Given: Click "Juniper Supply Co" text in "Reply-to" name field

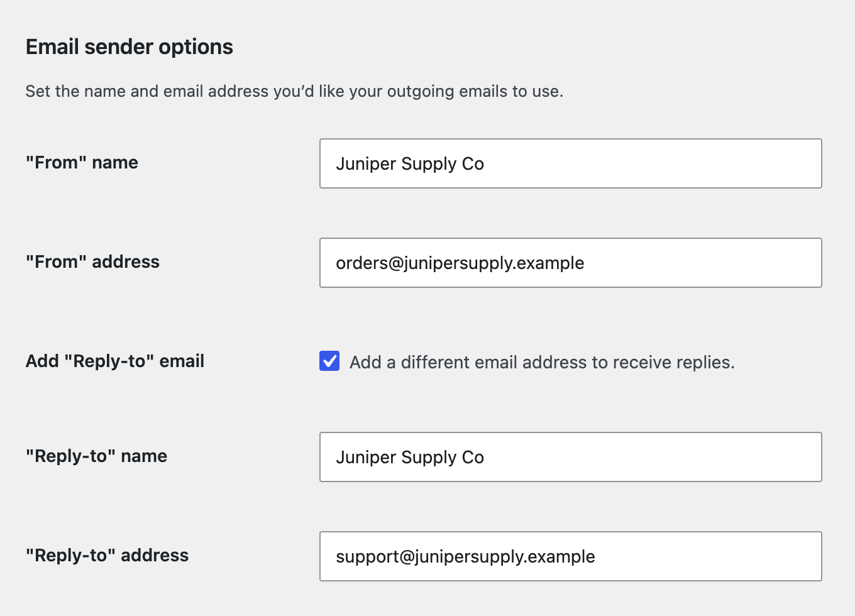Looking at the screenshot, I should tap(410, 458).
